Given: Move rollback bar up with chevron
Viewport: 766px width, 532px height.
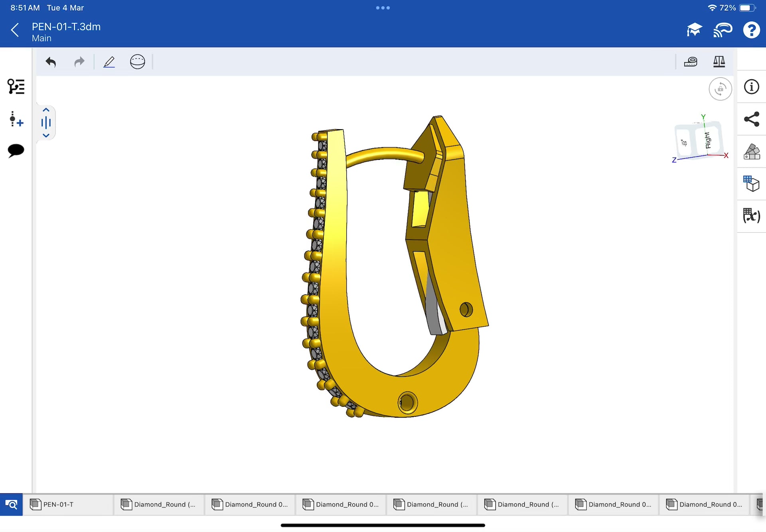Looking at the screenshot, I should pos(46,110).
